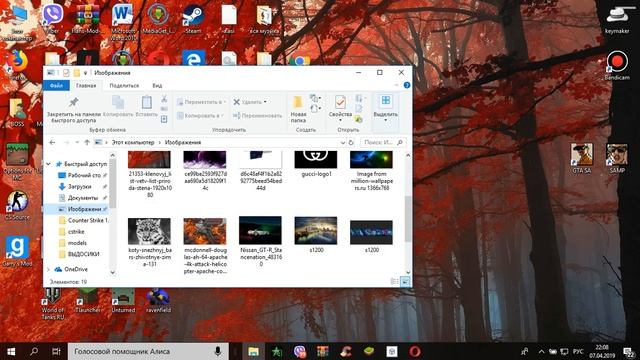Click the microphone in Alice search box

[218, 351]
